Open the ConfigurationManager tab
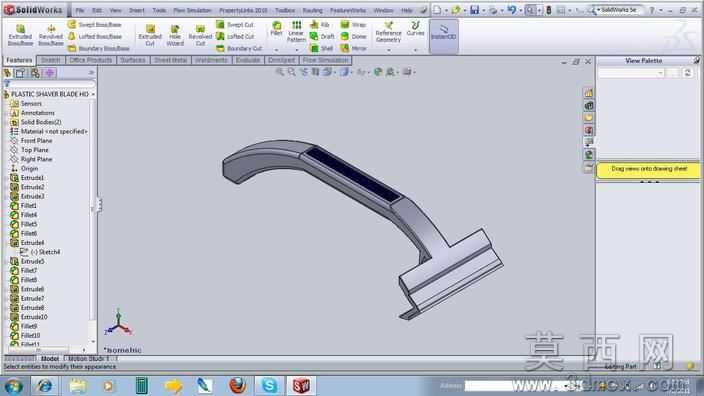Viewport: 704px width, 396px height. (x=35, y=73)
